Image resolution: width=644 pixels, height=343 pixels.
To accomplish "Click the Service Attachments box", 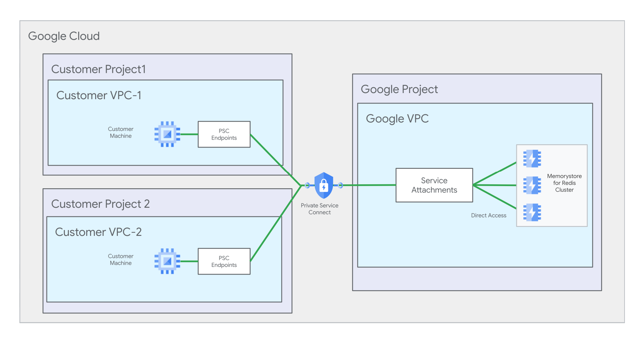I will 434,185.
